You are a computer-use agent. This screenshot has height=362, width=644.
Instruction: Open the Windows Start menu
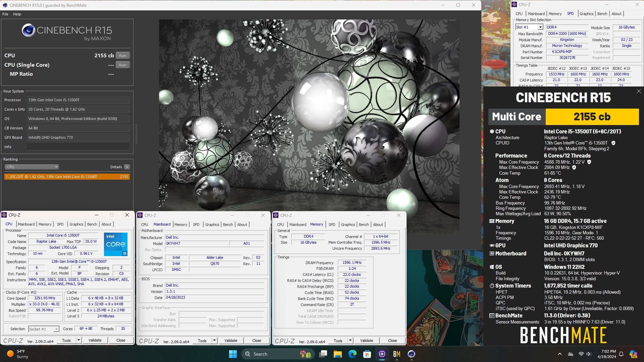pyautogui.click(x=233, y=354)
